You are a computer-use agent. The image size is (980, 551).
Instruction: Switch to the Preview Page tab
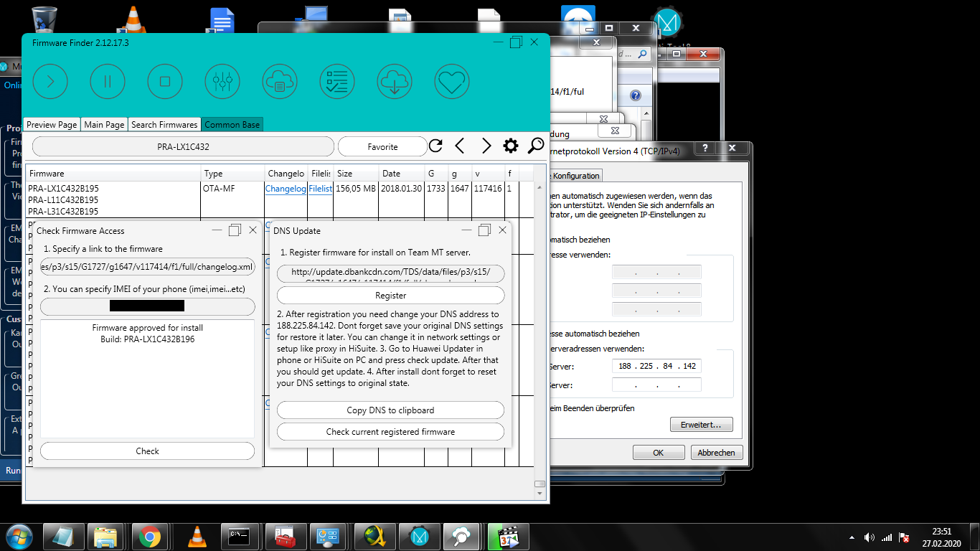pyautogui.click(x=52, y=125)
